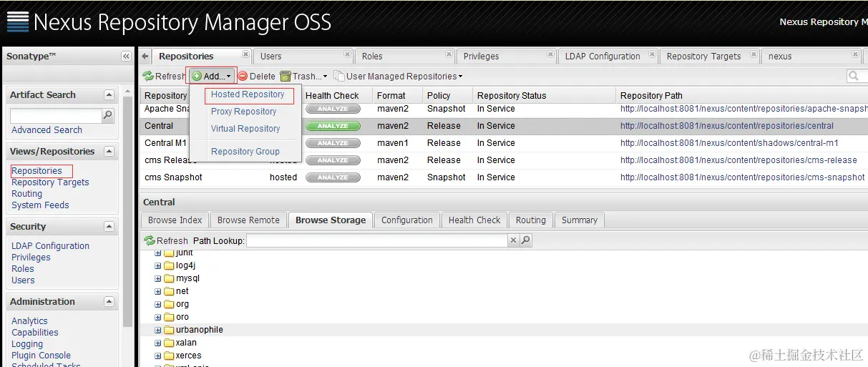Close the Users tab

coord(347,54)
